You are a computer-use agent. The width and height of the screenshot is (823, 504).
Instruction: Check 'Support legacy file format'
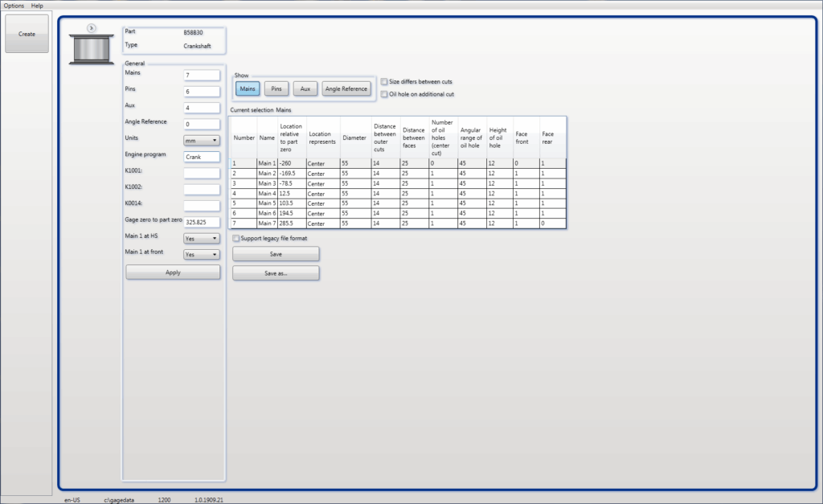(x=235, y=238)
